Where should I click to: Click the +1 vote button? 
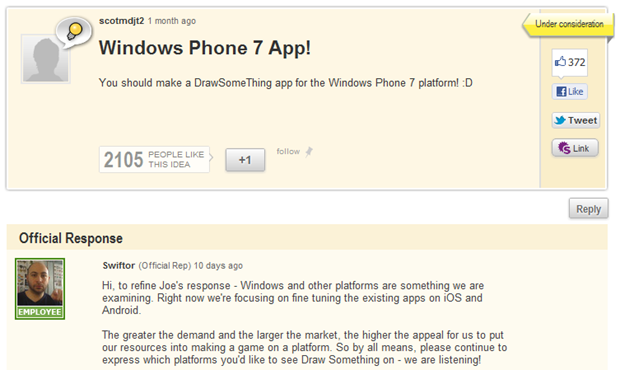click(x=245, y=160)
